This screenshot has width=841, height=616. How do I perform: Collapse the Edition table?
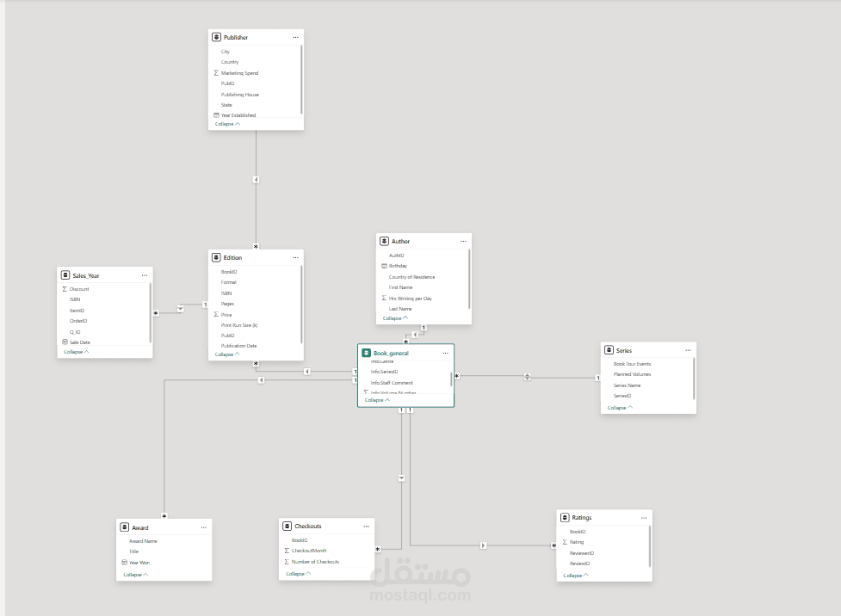(227, 354)
